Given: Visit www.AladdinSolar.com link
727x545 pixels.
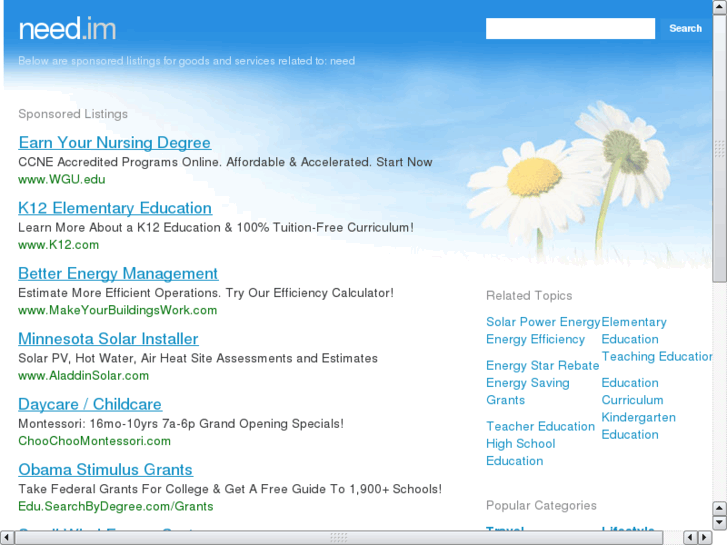Looking at the screenshot, I should click(83, 375).
